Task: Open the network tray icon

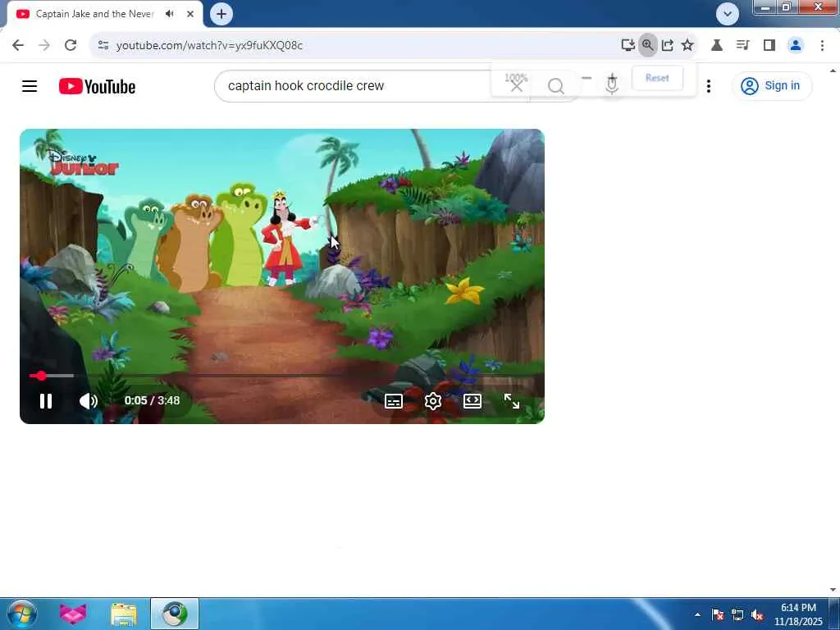Action: pos(737,614)
